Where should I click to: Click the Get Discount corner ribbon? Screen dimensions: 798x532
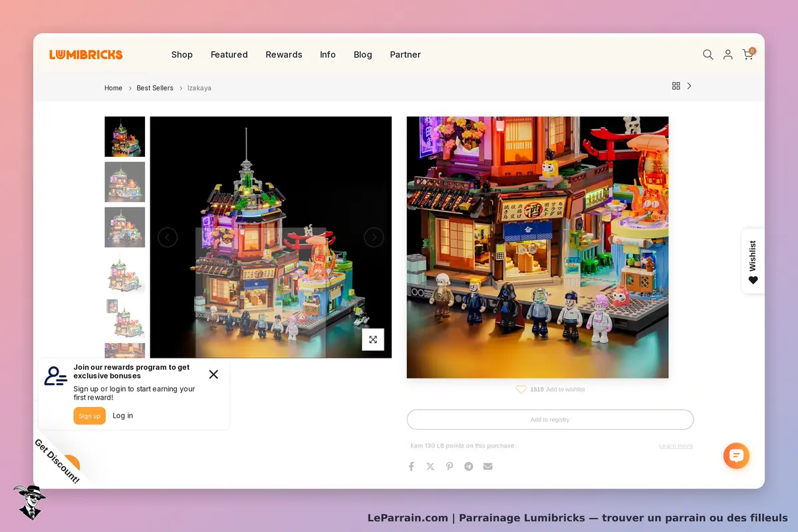(x=59, y=460)
